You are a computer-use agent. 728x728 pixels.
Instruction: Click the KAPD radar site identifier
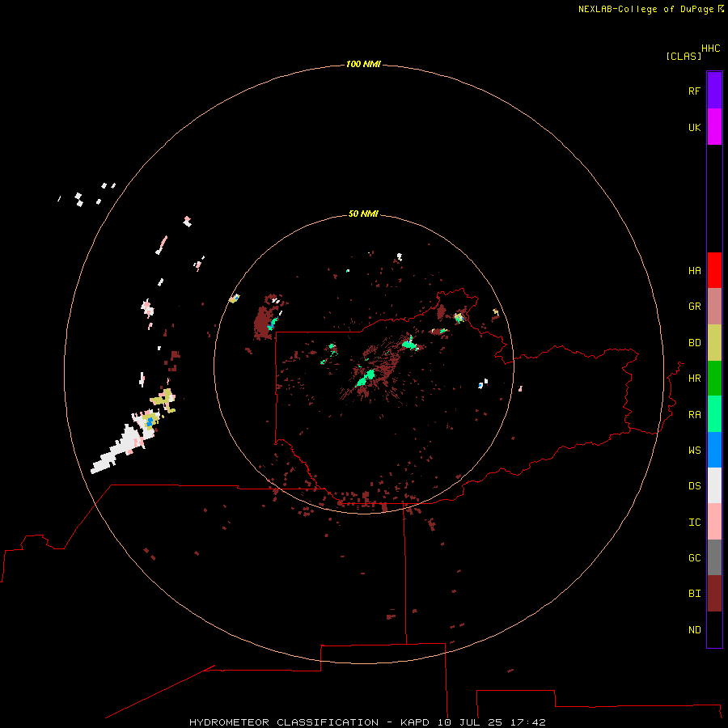pyautogui.click(x=415, y=722)
